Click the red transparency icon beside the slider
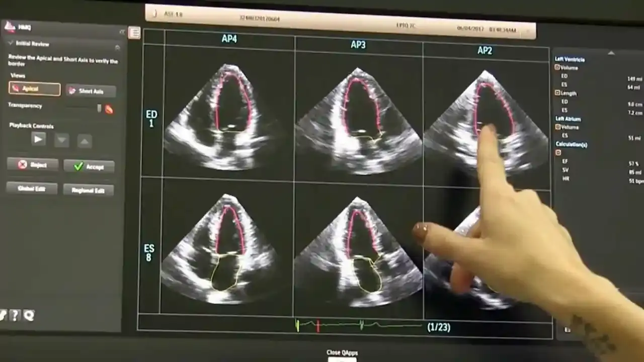Screen dimensions: 644x362 click(x=109, y=109)
